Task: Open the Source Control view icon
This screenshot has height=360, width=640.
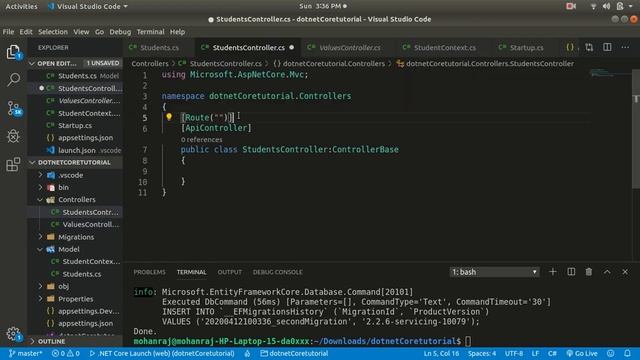Action: pyautogui.click(x=14, y=108)
